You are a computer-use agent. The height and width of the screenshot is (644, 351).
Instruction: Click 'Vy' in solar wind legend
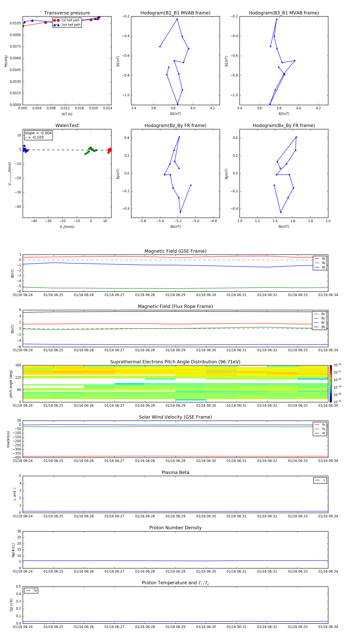tap(320, 429)
